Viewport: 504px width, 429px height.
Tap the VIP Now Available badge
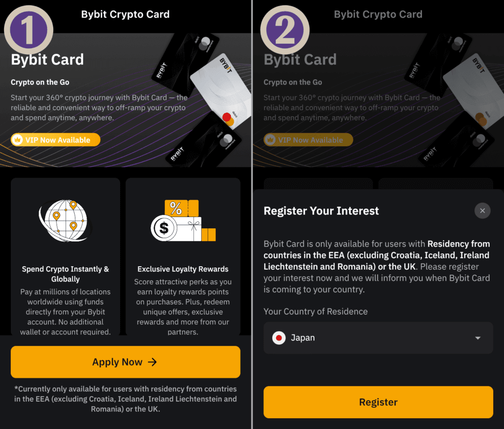pos(56,140)
